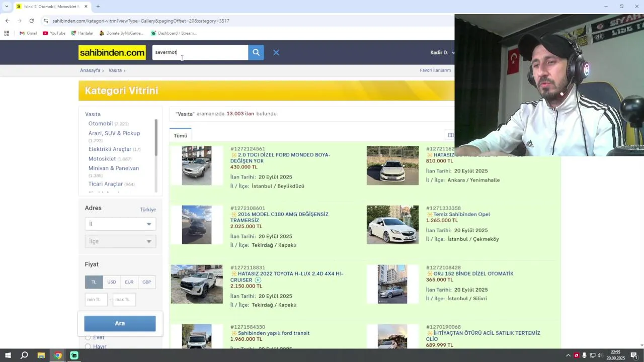Open the Ford Mondeo listing title

[280, 158]
